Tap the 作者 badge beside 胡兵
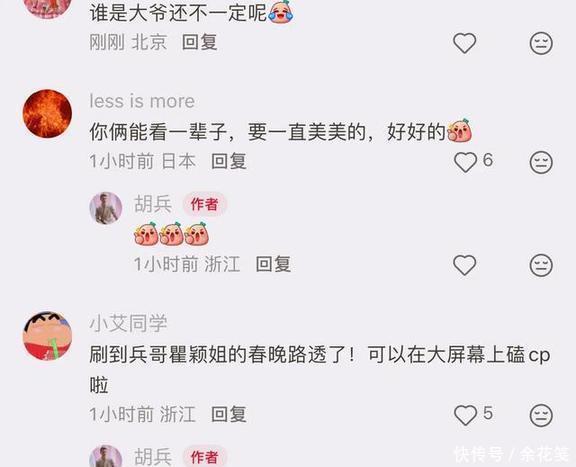The image size is (576, 467). click(205, 204)
